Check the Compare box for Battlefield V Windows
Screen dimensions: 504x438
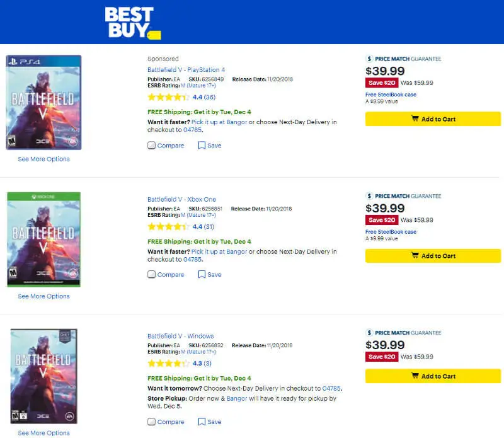tap(151, 422)
